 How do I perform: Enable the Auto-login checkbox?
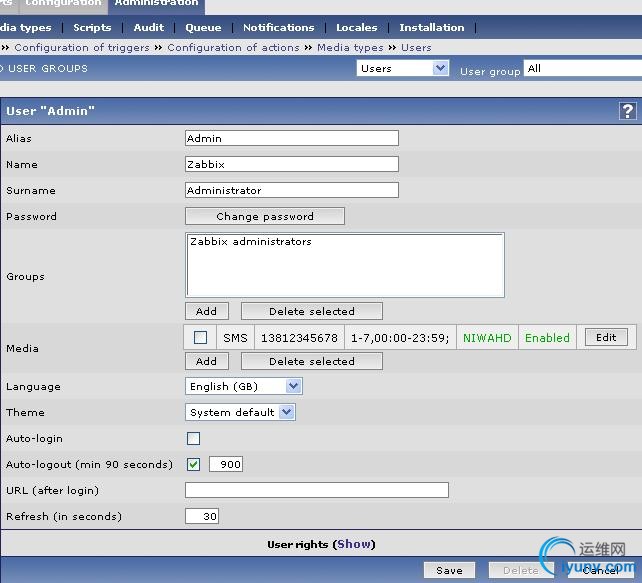(x=193, y=438)
